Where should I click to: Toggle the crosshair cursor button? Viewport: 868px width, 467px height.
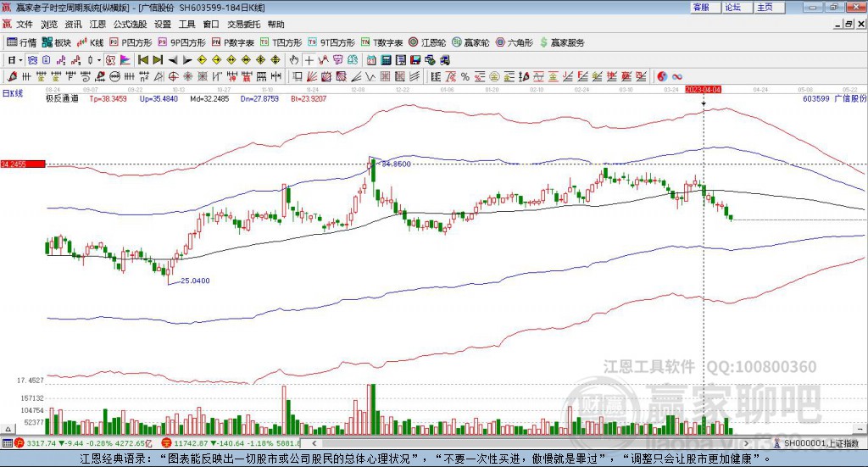point(309,60)
